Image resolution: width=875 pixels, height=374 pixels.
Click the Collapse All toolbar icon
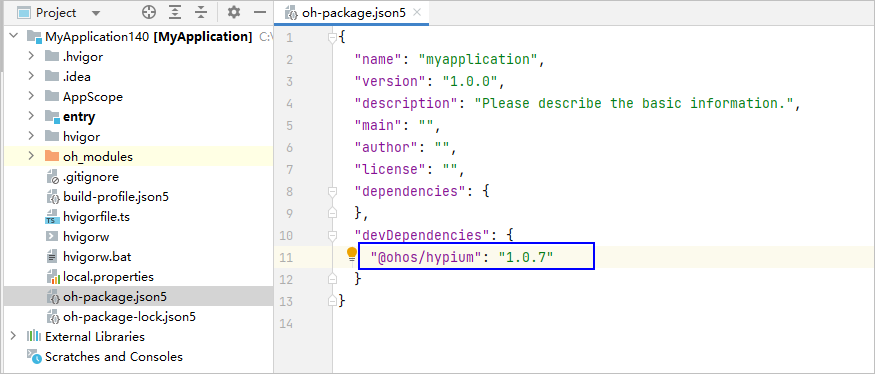tap(201, 12)
